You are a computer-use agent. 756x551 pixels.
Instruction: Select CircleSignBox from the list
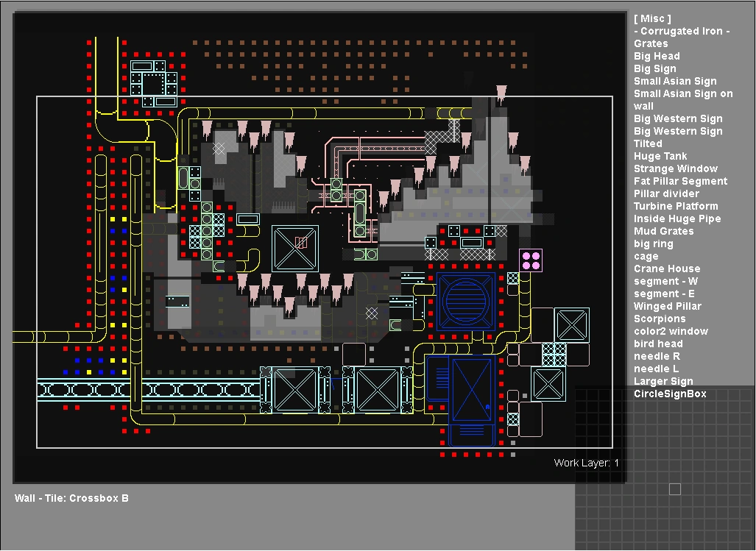pyautogui.click(x=670, y=394)
